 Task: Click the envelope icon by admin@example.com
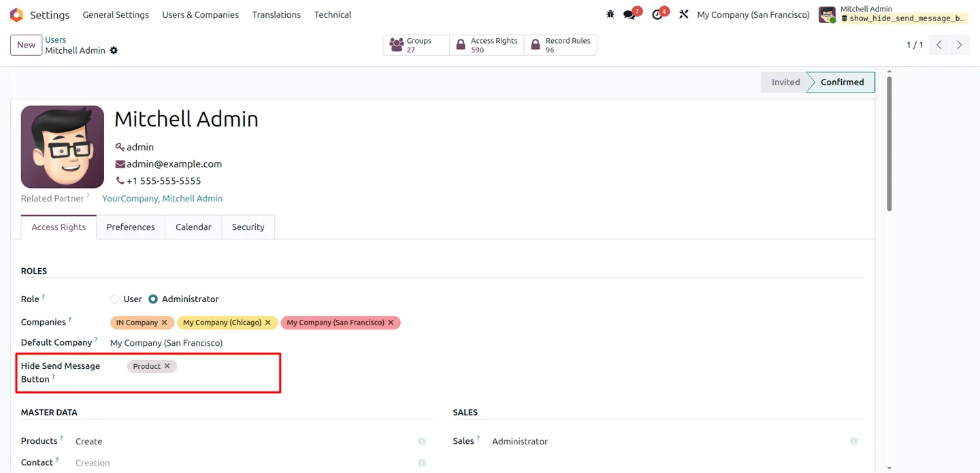(x=120, y=164)
